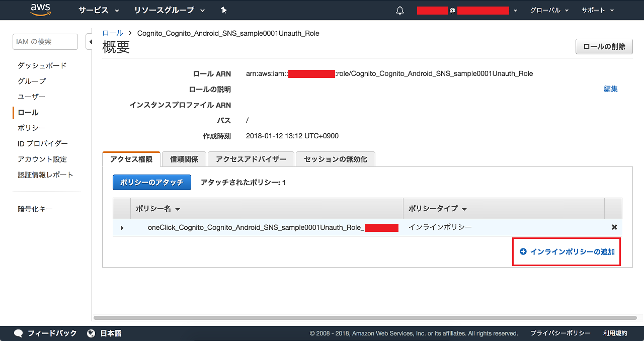Open the oneClick_Cognito policy name link

[x=273, y=227]
